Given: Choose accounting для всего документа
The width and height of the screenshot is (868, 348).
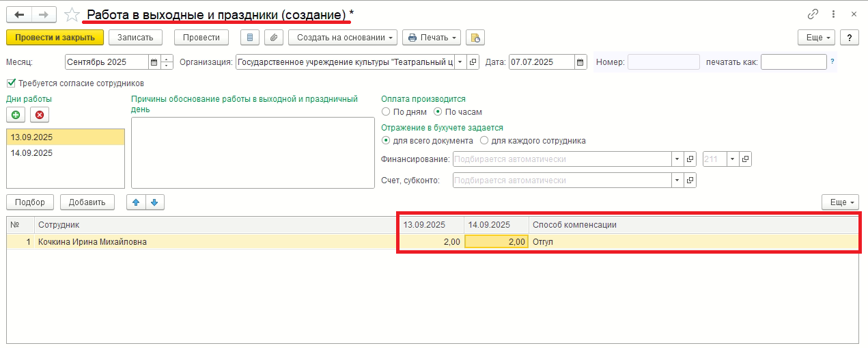Looking at the screenshot, I should click(386, 141).
